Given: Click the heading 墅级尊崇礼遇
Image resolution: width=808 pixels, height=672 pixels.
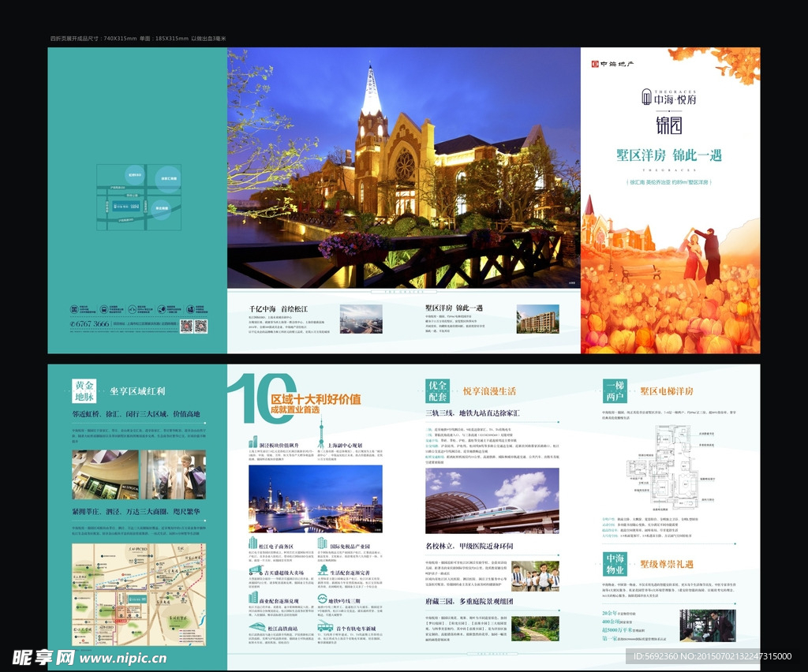Looking at the screenshot, I should tap(667, 565).
